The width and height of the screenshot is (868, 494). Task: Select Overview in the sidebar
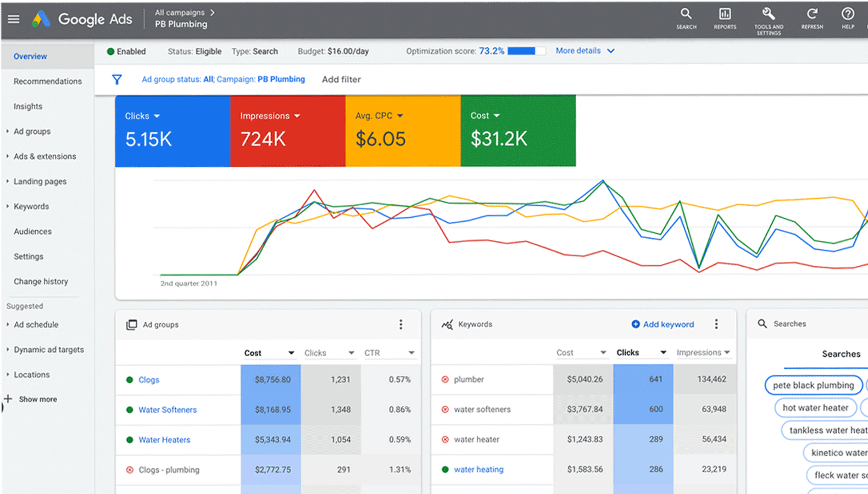coord(30,57)
